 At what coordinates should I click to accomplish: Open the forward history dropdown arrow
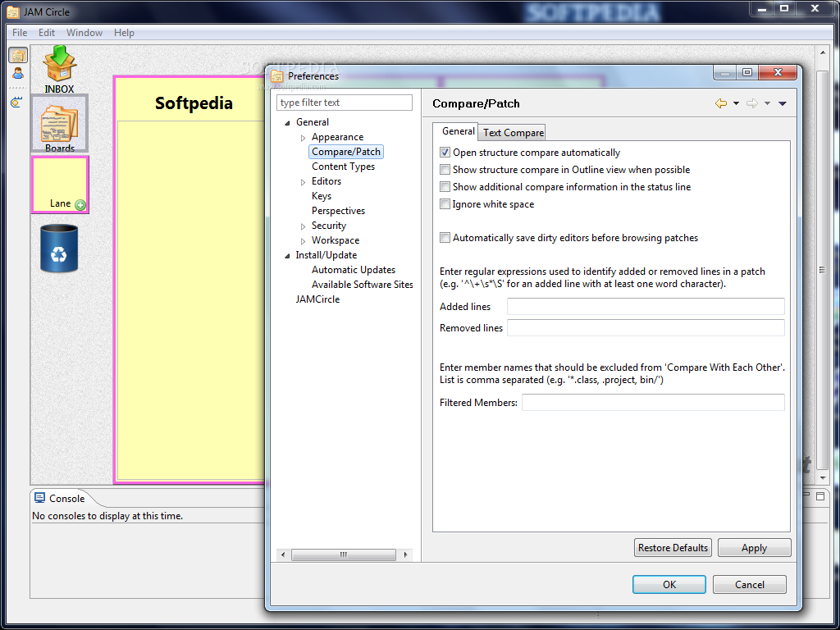pyautogui.click(x=767, y=103)
